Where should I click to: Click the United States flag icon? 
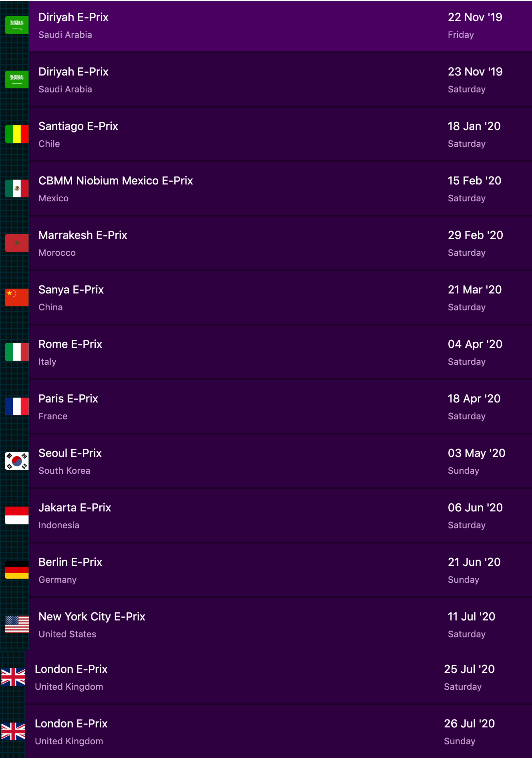point(17,624)
